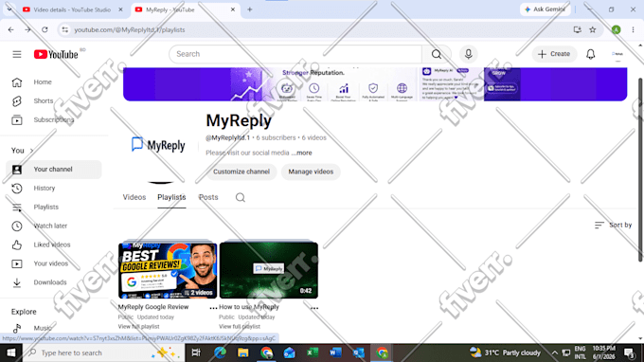Screen dimensions: 644x362
Task: Click the MyReply channel banner
Action: coord(375,84)
